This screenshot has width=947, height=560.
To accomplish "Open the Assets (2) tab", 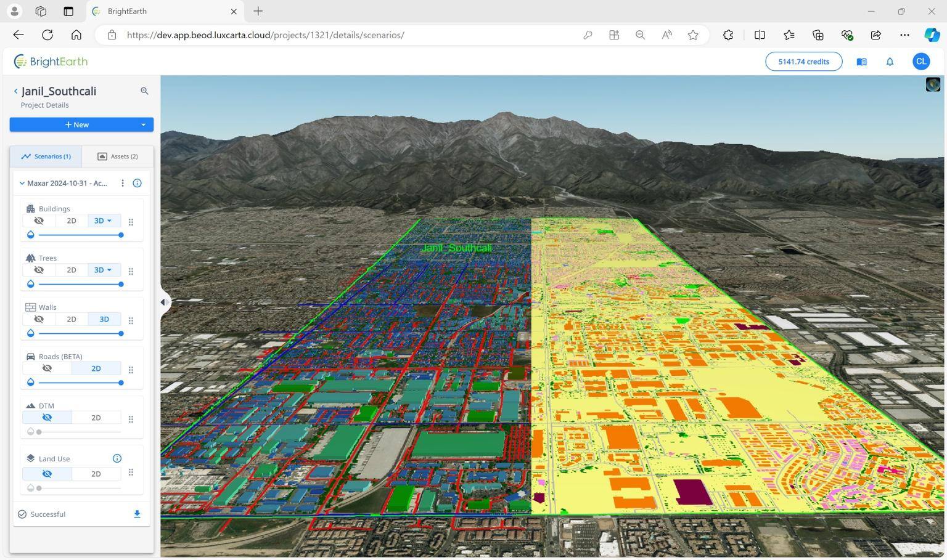I will [118, 156].
